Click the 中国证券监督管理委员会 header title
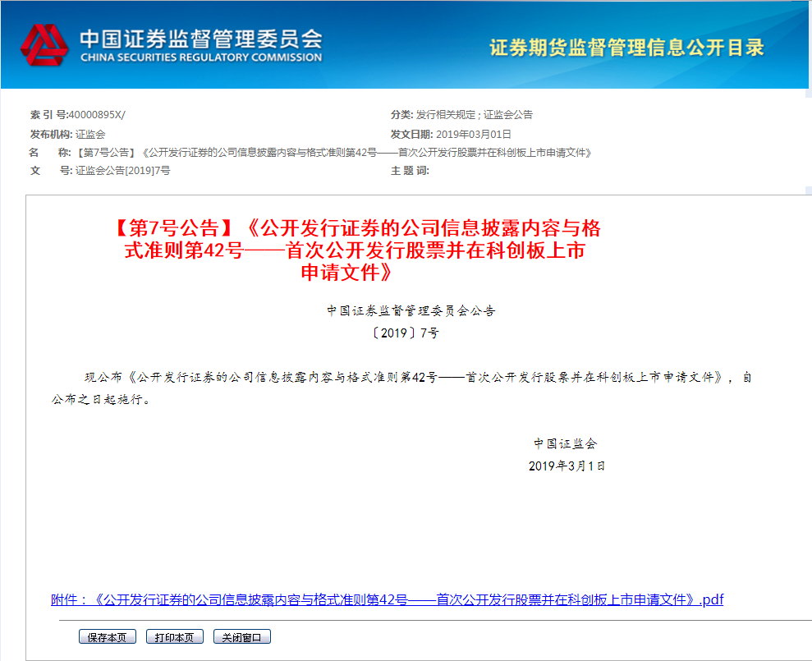 click(x=201, y=39)
